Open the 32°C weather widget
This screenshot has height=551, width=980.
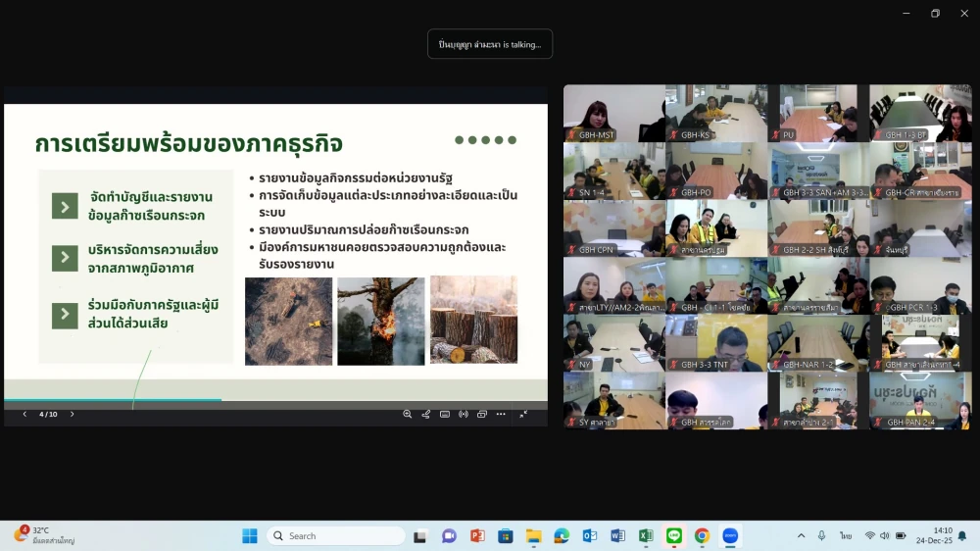point(45,535)
